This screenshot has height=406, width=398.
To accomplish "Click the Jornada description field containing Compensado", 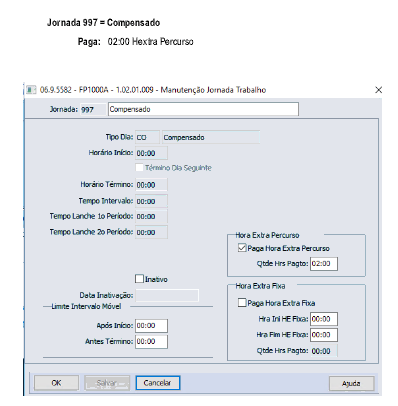I will [203, 109].
